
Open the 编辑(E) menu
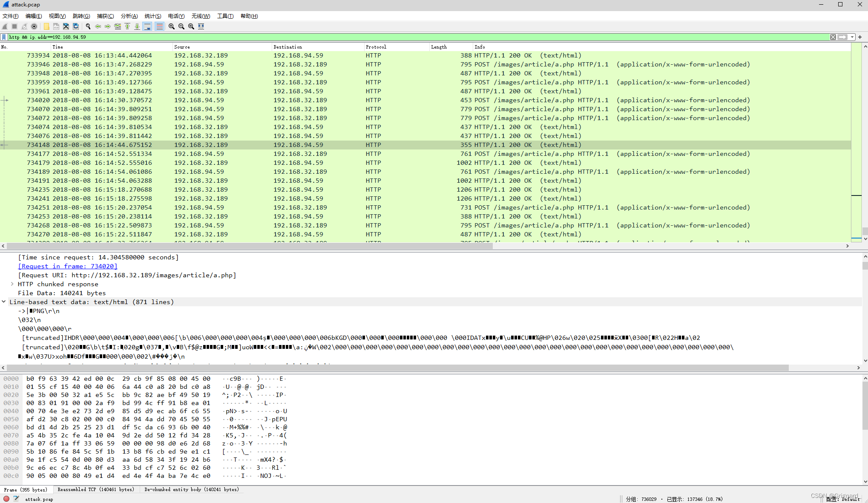[34, 16]
